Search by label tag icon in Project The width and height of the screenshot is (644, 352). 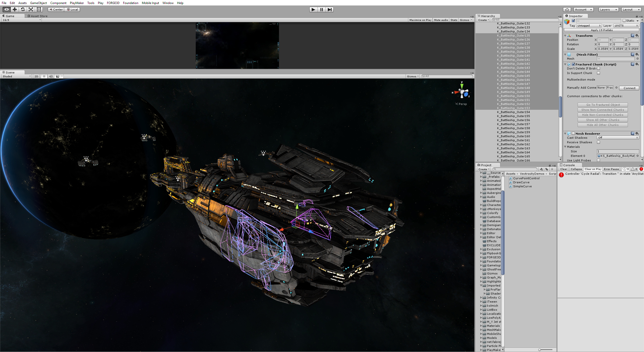tap(547, 169)
